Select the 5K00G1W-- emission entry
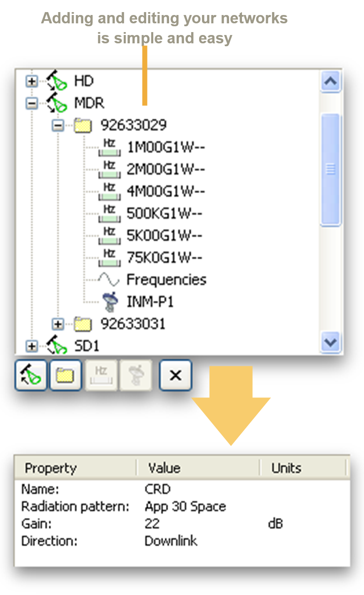Image resolution: width=364 pixels, height=595 pixels. click(165, 235)
